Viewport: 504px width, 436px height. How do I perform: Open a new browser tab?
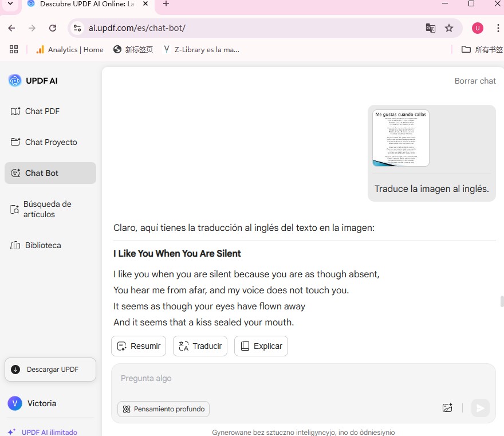(x=166, y=4)
